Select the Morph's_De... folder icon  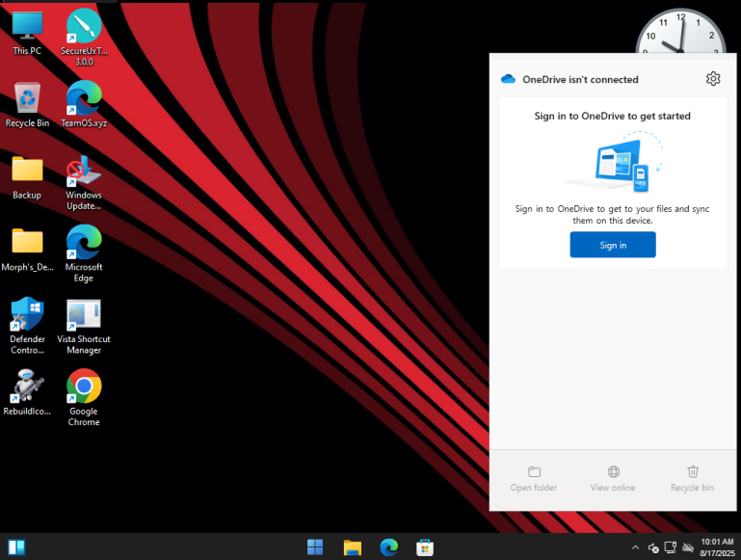(27, 250)
